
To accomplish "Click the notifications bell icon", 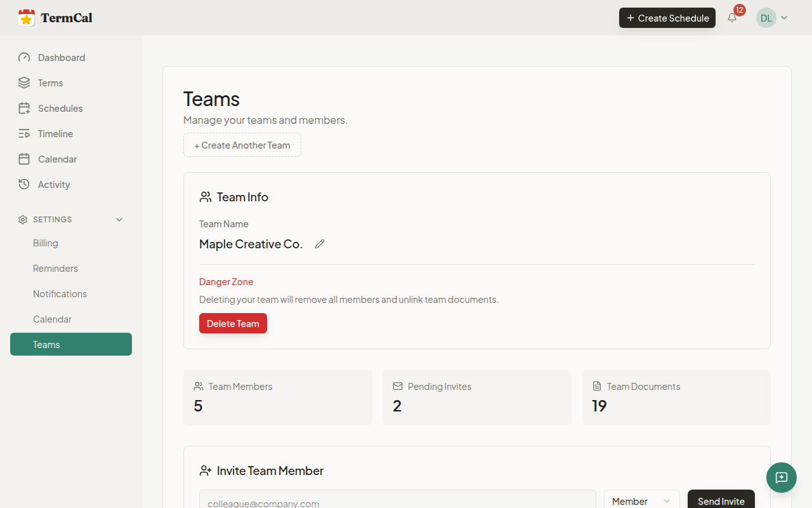I will point(731,18).
